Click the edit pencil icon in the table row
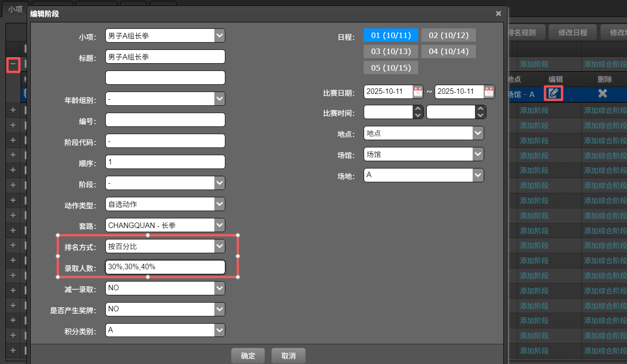Viewport: 627px width, 364px height. (x=553, y=93)
